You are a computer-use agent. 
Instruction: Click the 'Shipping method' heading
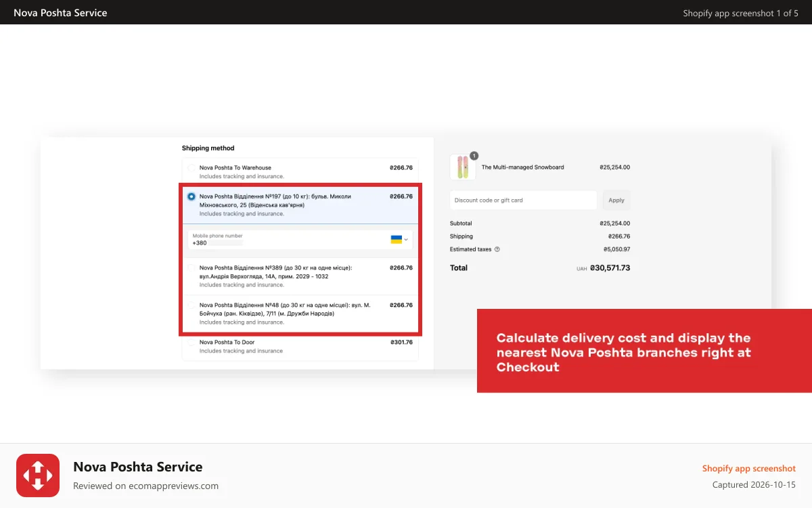[208, 148]
